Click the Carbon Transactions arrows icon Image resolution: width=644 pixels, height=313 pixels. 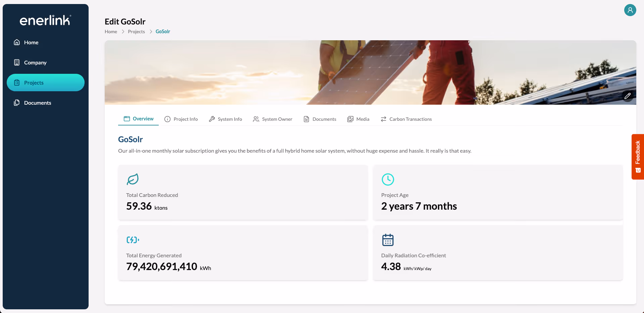tap(384, 119)
